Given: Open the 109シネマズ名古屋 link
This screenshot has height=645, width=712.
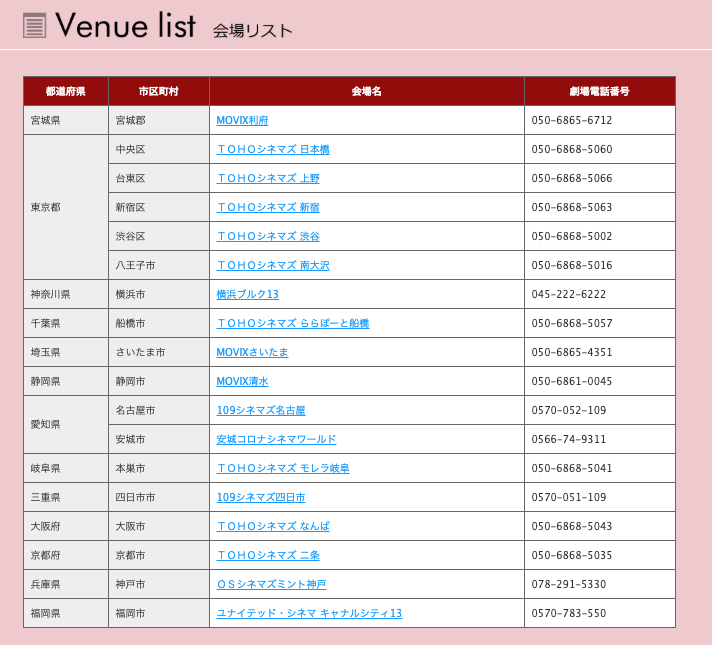Looking at the screenshot, I should (x=261, y=410).
